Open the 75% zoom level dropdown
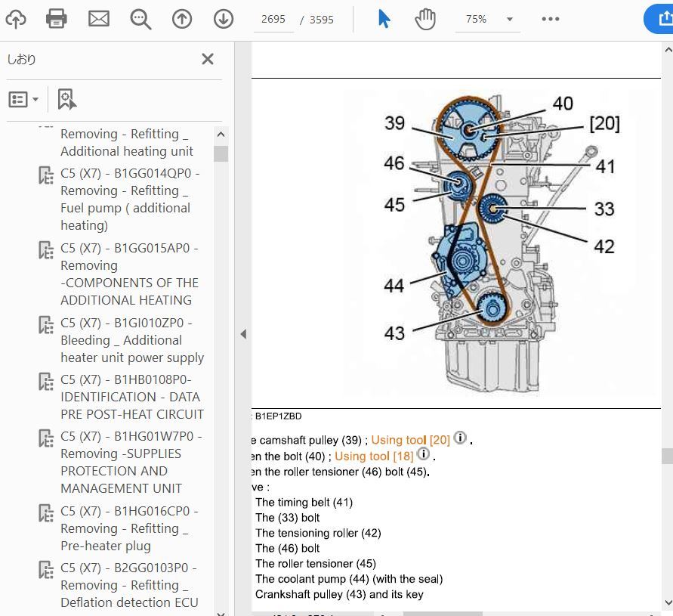Image resolution: width=673 pixels, height=616 pixels. [x=510, y=20]
